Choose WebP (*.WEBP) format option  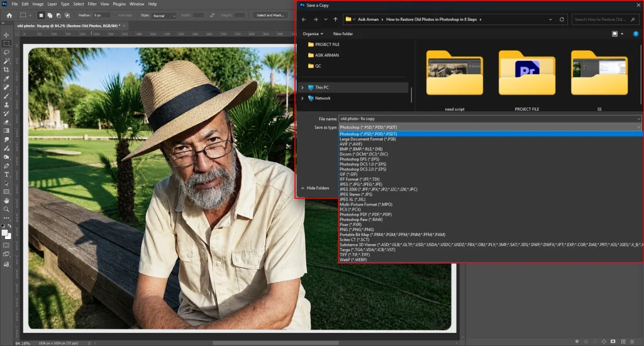[353, 260]
